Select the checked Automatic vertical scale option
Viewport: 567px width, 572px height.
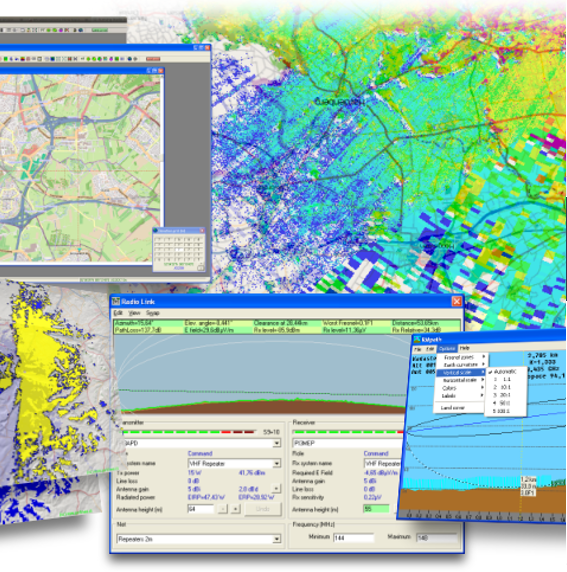coord(505,372)
